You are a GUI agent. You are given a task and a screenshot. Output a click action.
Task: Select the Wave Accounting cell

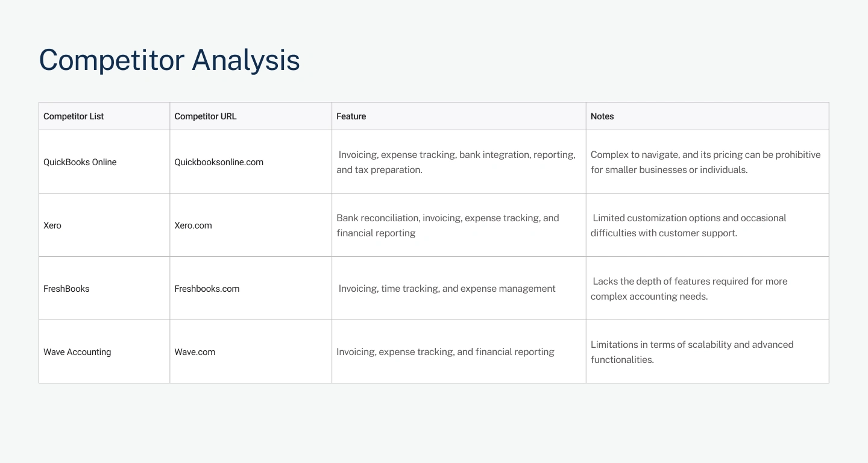(x=77, y=352)
